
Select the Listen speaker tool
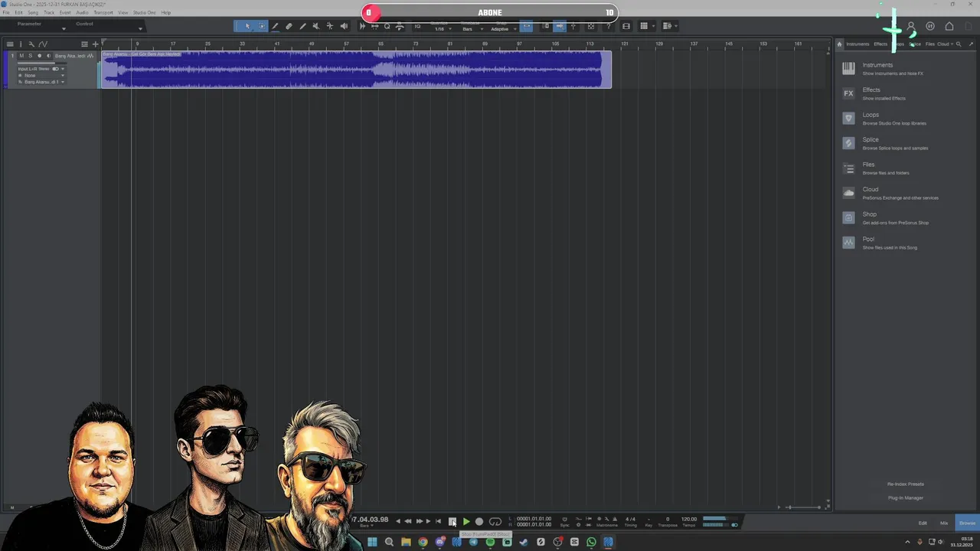(x=344, y=26)
